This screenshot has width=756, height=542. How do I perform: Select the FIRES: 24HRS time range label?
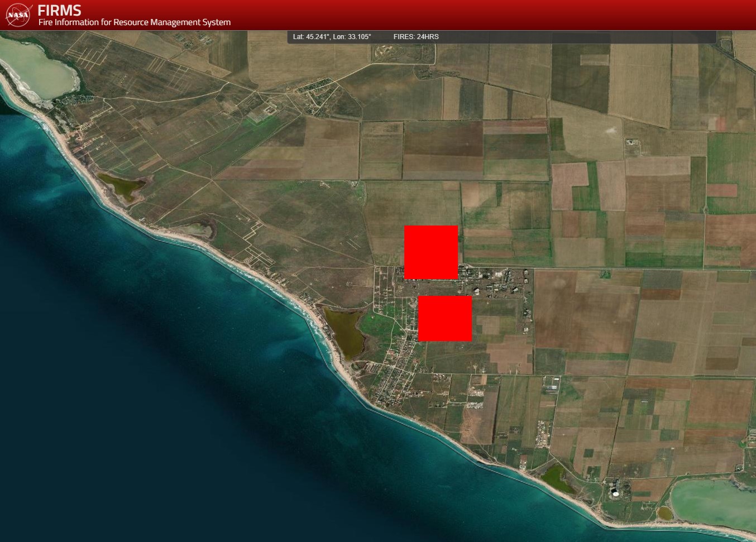click(416, 37)
